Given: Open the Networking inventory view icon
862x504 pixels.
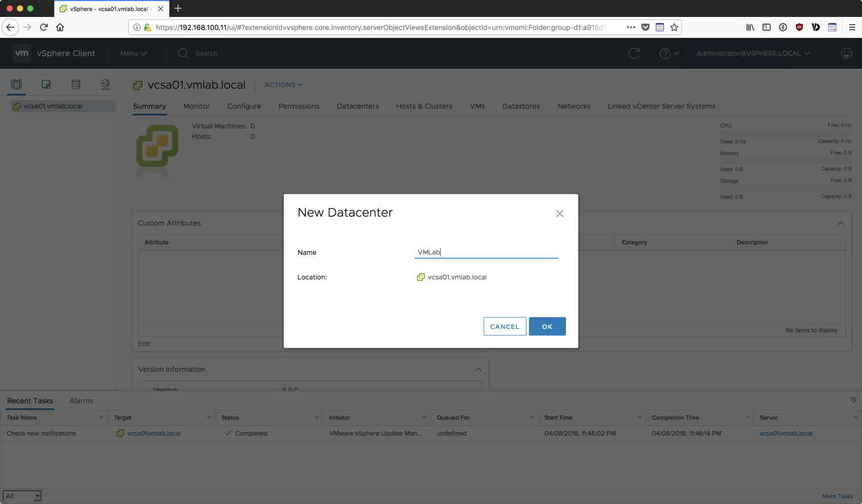Looking at the screenshot, I should [106, 84].
